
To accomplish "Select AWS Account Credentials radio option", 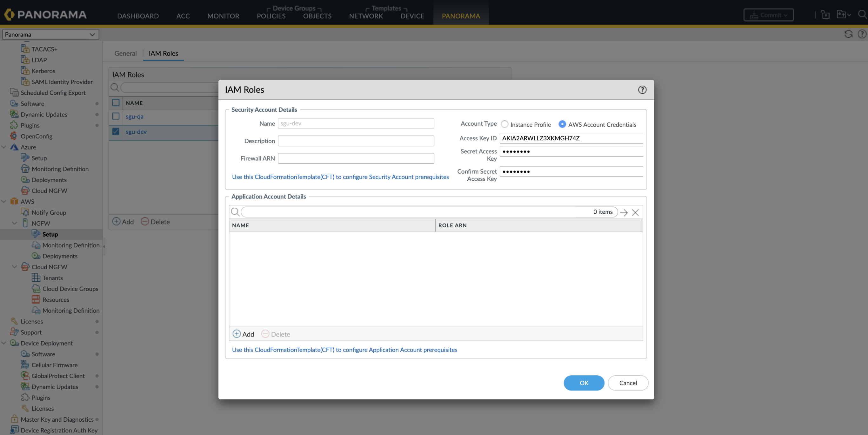I will pyautogui.click(x=562, y=124).
